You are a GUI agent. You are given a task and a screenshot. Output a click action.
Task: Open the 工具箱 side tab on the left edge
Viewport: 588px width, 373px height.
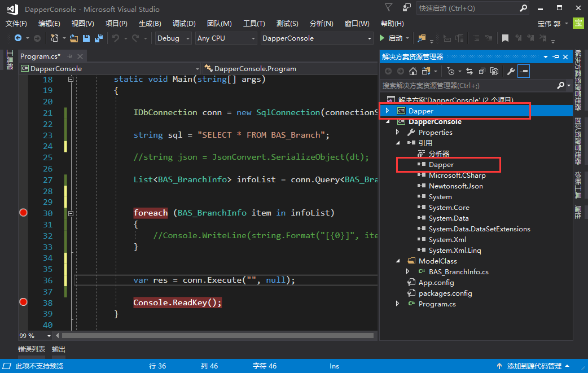coord(10,60)
